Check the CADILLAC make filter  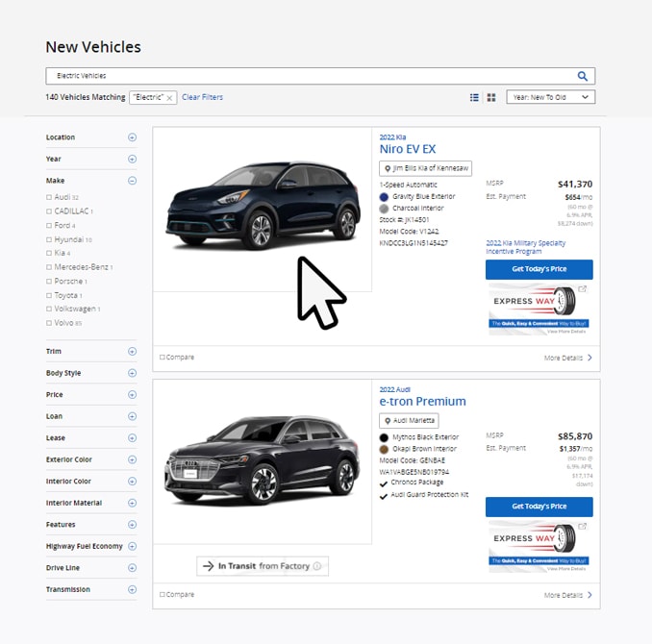[49, 211]
